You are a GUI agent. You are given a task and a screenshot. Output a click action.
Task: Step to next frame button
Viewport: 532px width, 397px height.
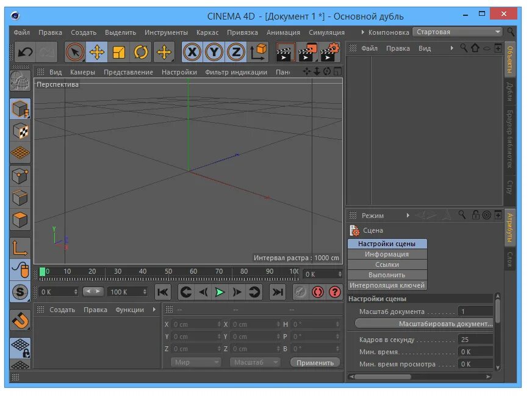tap(237, 292)
